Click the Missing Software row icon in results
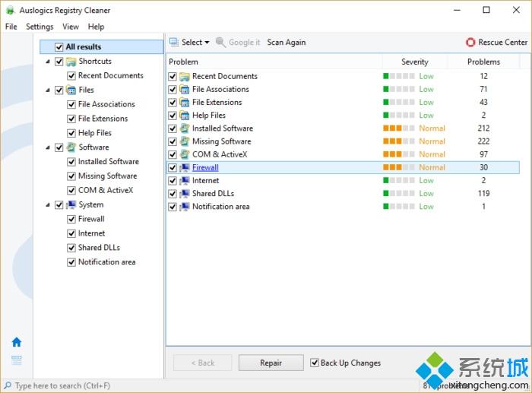The height and width of the screenshot is (393, 532). click(x=185, y=141)
